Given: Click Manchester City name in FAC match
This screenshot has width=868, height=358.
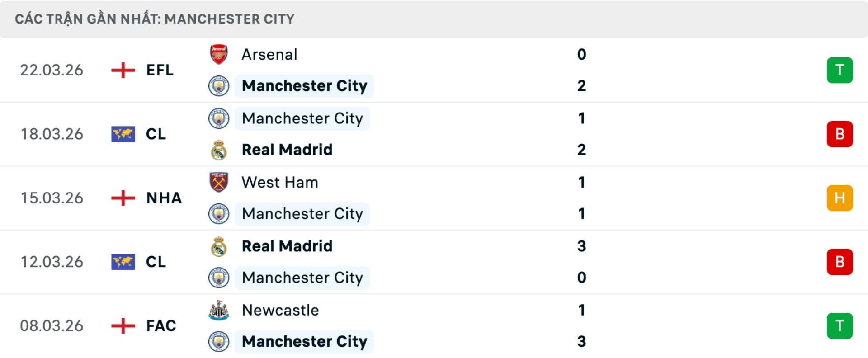Looking at the screenshot, I should click(304, 342).
